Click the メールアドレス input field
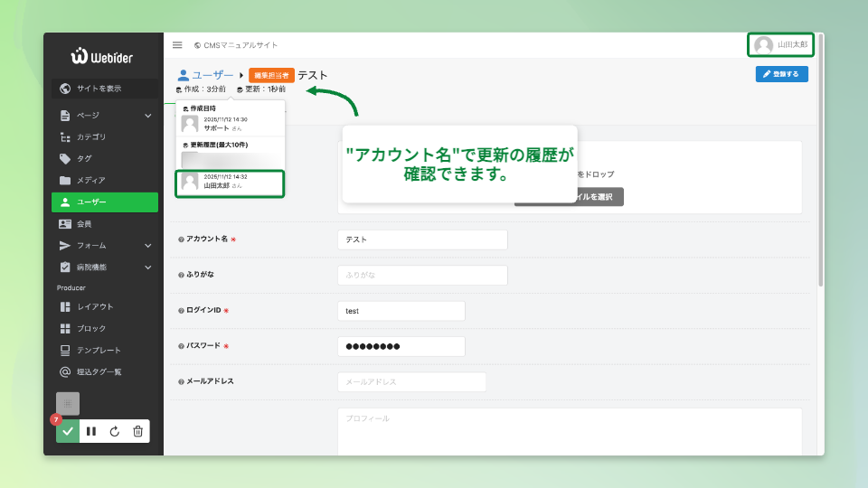 412,381
